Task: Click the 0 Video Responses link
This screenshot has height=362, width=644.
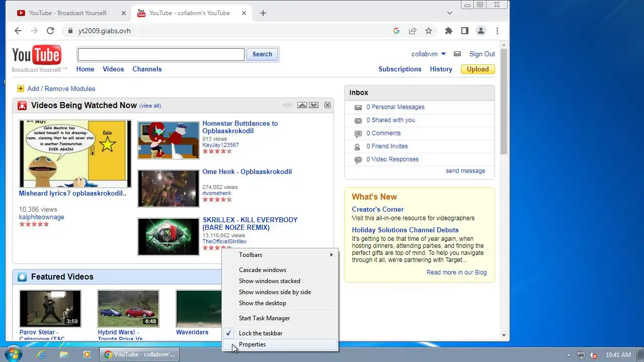Action: 392,159
